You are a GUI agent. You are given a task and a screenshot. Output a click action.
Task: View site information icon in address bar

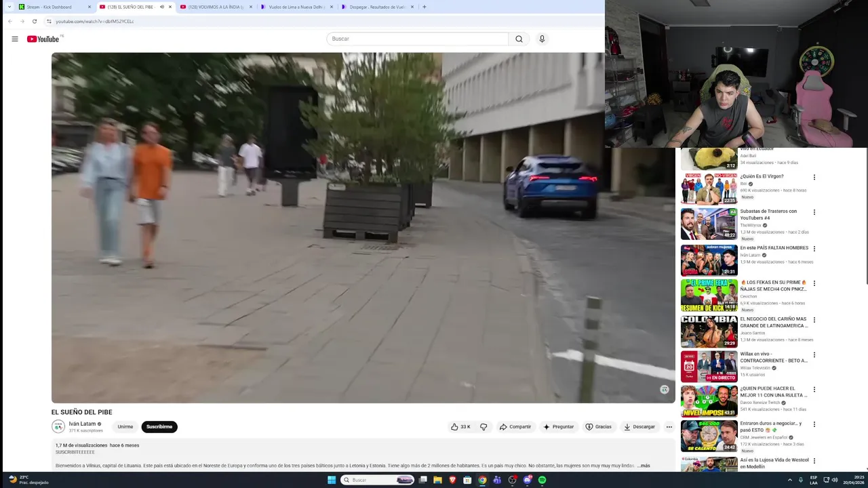(x=49, y=21)
